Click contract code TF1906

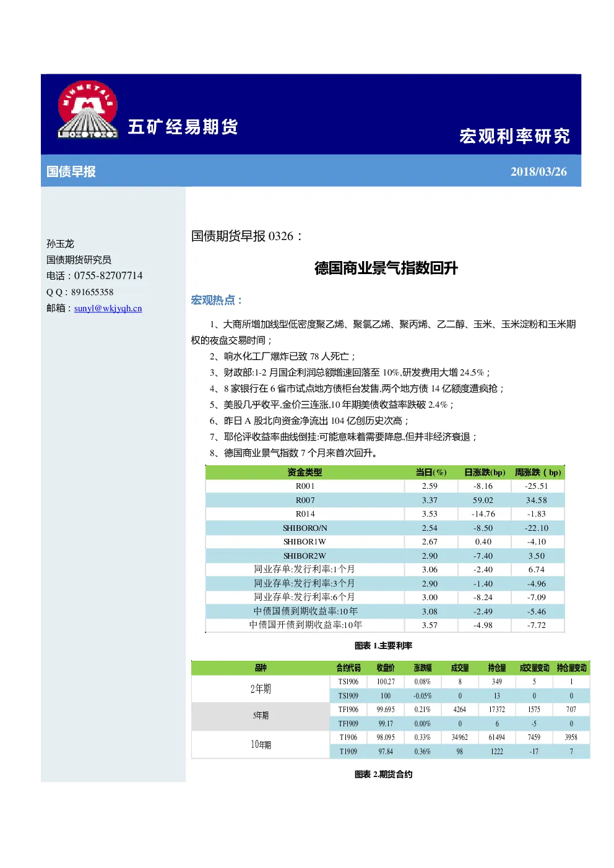click(348, 710)
